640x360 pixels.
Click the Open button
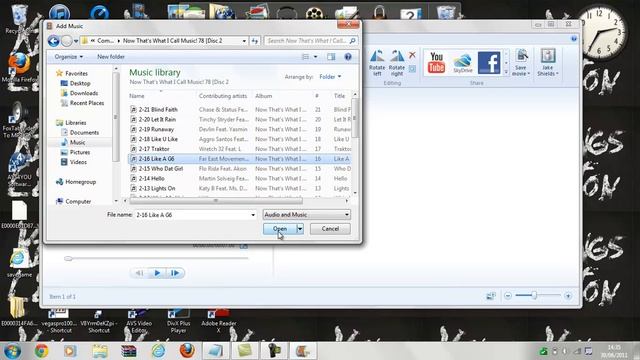[x=280, y=229]
